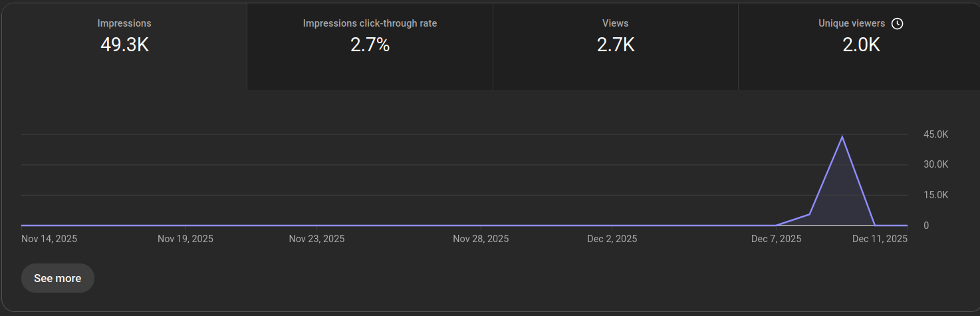Select the Dec 7, 2025 date label
The height and width of the screenshot is (316, 980).
pos(776,239)
